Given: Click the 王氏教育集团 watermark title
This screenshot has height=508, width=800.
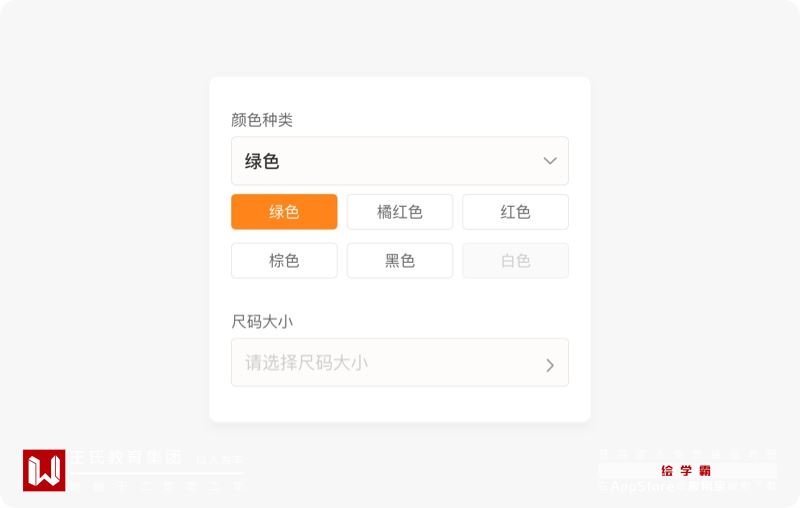Looking at the screenshot, I should 126,458.
